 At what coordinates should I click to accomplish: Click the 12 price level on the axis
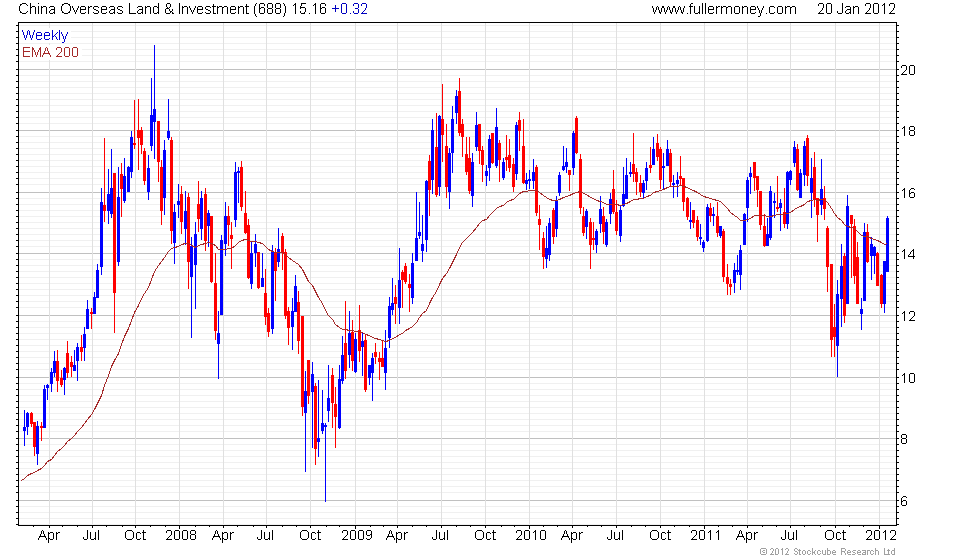[x=908, y=316]
